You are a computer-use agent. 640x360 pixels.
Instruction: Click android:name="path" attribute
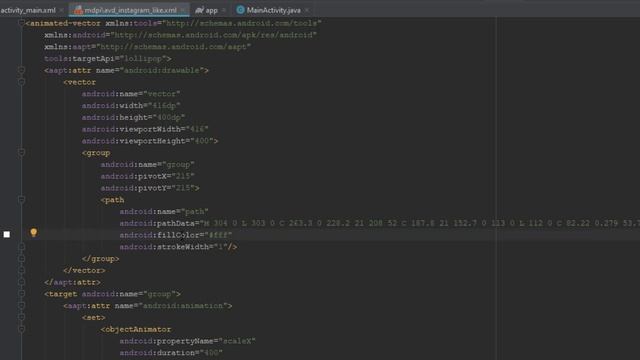(x=164, y=211)
